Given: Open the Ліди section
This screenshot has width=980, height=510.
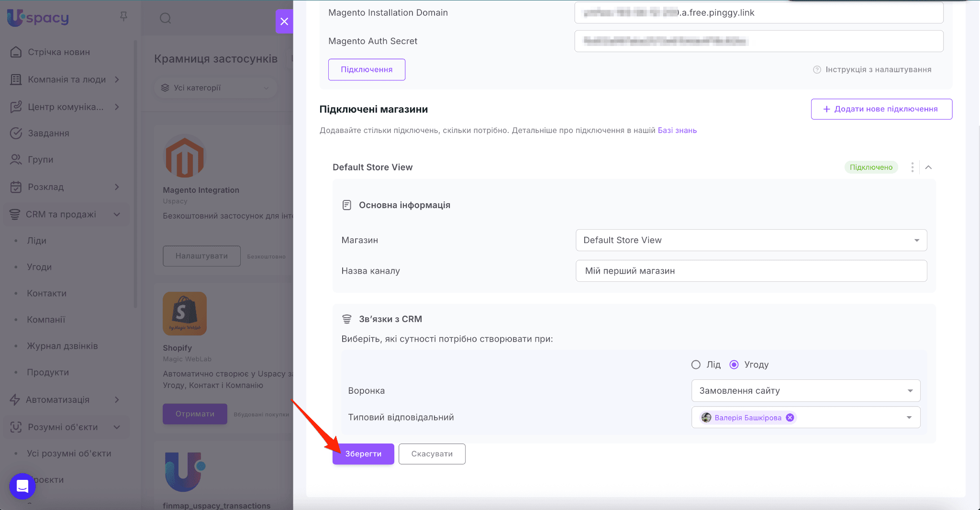Looking at the screenshot, I should point(36,241).
